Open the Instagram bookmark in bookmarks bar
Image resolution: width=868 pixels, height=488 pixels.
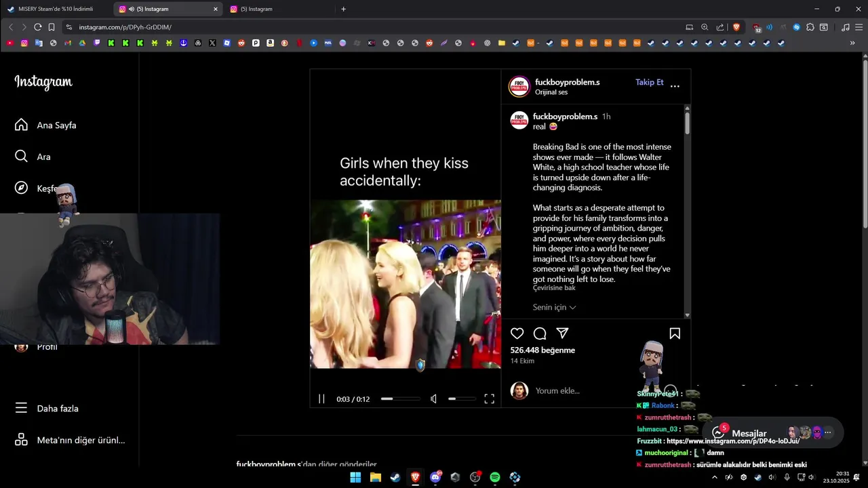(x=24, y=43)
